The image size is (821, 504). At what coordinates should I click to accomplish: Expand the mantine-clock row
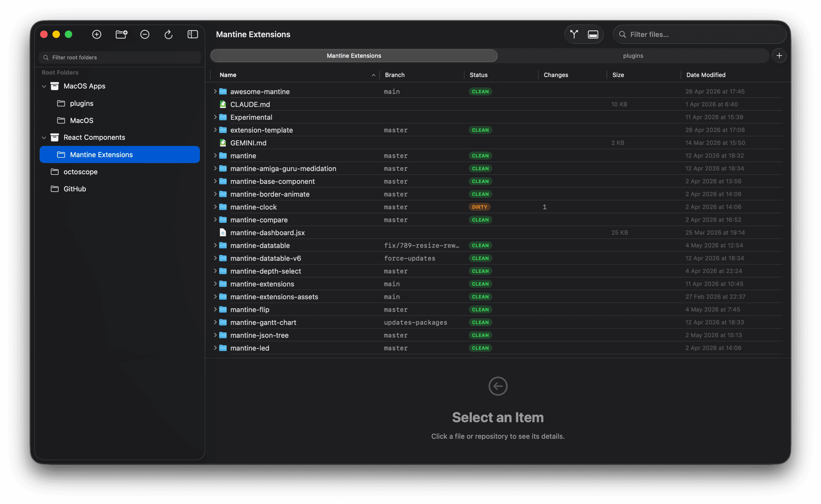click(215, 207)
